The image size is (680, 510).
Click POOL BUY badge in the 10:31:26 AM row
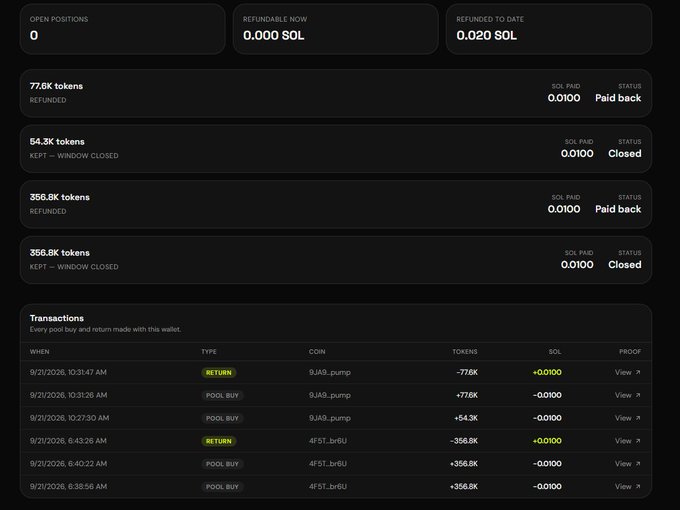tap(222, 396)
